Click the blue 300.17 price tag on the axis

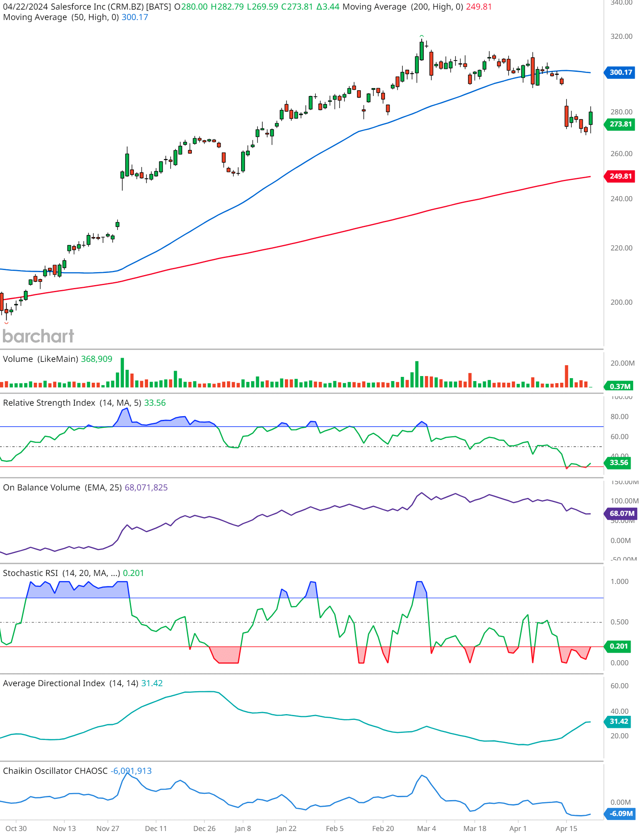click(620, 72)
